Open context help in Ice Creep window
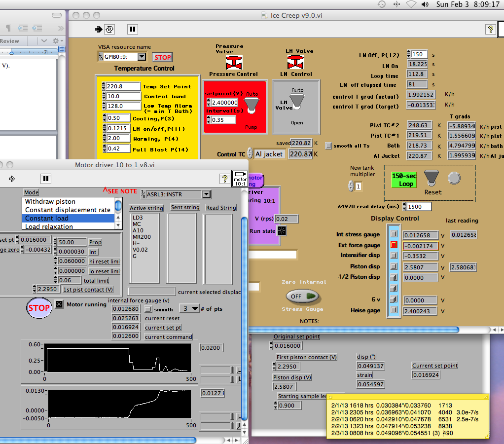The image size is (504, 444). (x=490, y=29)
